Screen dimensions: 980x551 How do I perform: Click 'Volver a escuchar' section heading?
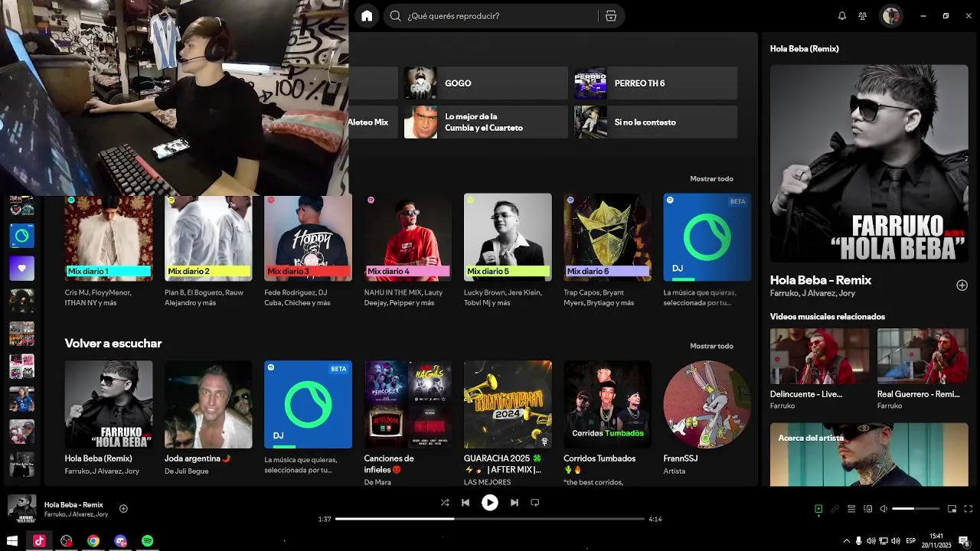tap(113, 344)
